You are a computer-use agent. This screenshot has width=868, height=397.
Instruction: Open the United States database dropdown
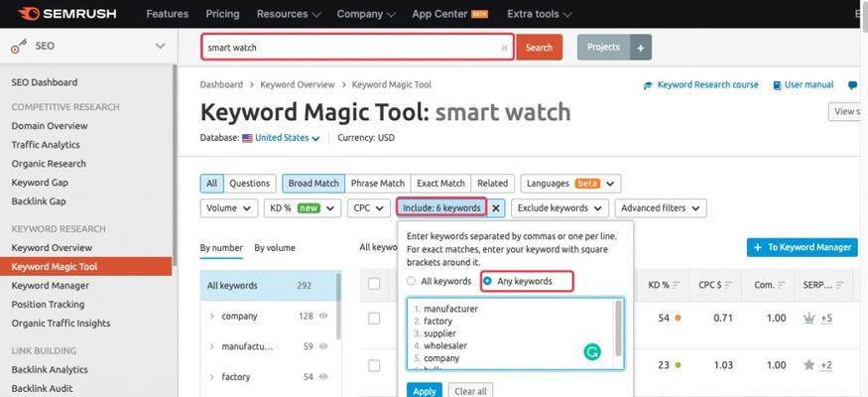click(x=282, y=138)
